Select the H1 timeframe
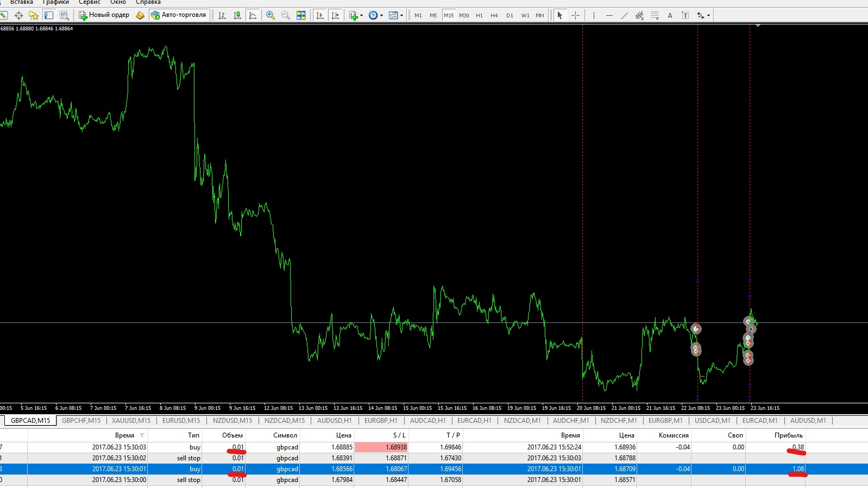Viewport: 868px width, 488px height. pyautogui.click(x=479, y=15)
